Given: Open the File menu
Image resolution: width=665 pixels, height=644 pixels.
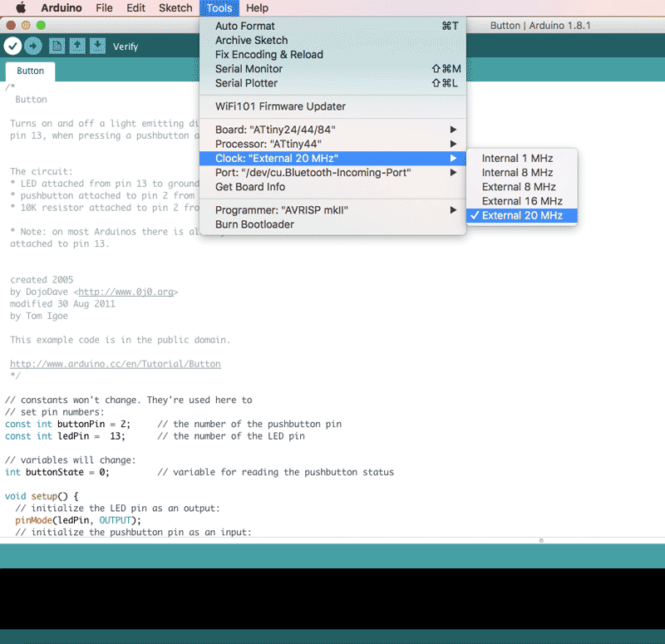Looking at the screenshot, I should pyautogui.click(x=104, y=7).
